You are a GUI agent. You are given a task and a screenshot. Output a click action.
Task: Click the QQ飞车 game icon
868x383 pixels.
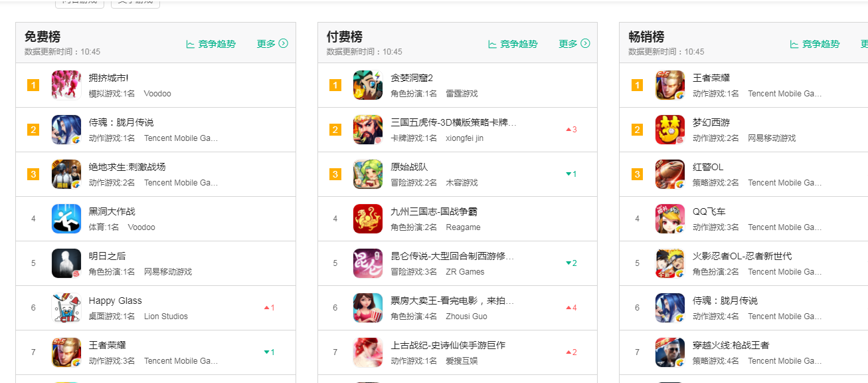pos(670,219)
